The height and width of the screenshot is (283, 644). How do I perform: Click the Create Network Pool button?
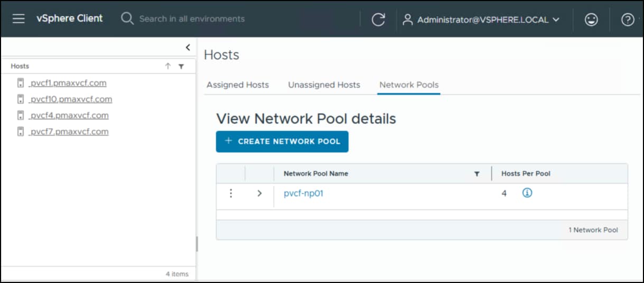[282, 141]
